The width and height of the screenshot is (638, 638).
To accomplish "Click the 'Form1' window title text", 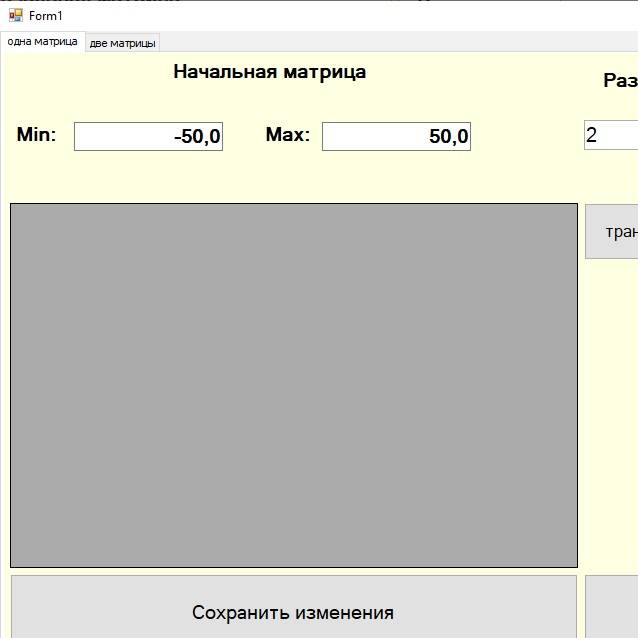I will coord(46,16).
